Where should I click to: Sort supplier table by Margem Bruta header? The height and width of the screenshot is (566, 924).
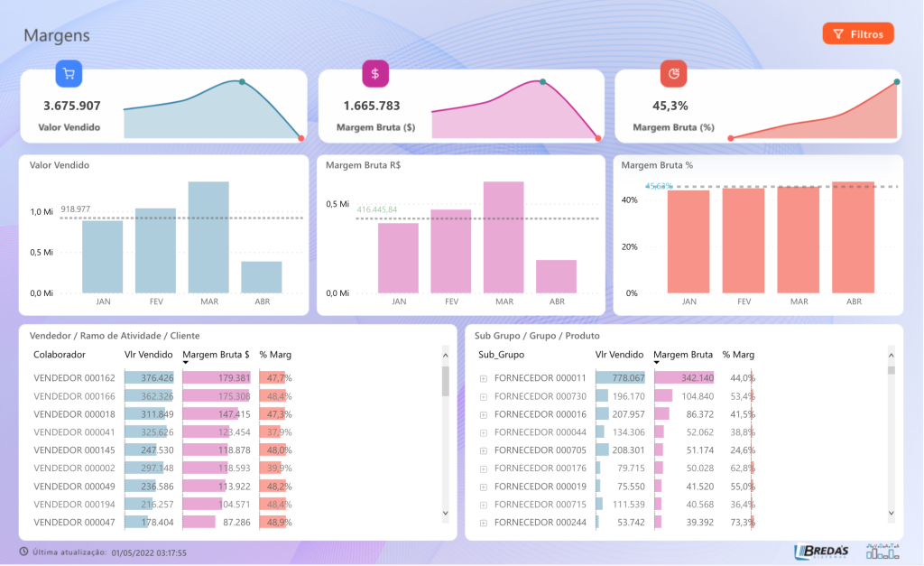683,355
